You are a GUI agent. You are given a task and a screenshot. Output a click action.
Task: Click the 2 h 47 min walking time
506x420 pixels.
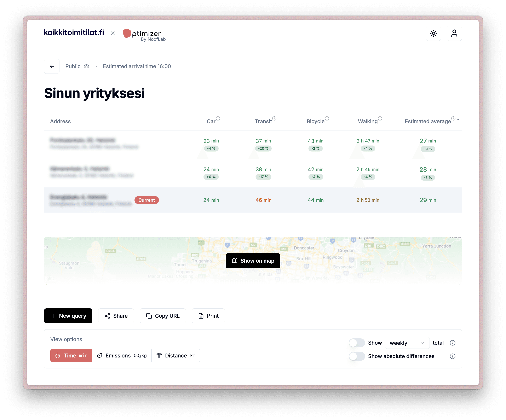368,141
